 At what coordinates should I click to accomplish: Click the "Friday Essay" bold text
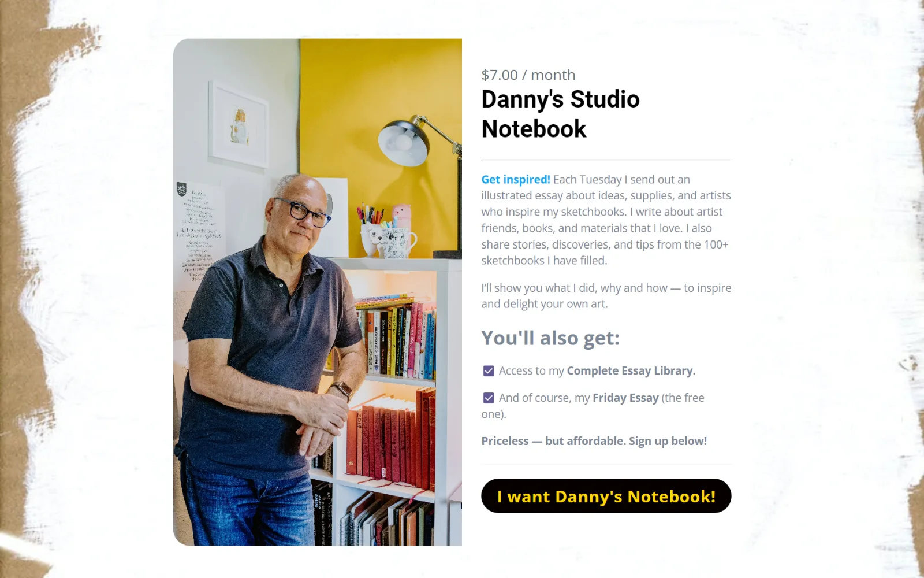(625, 398)
